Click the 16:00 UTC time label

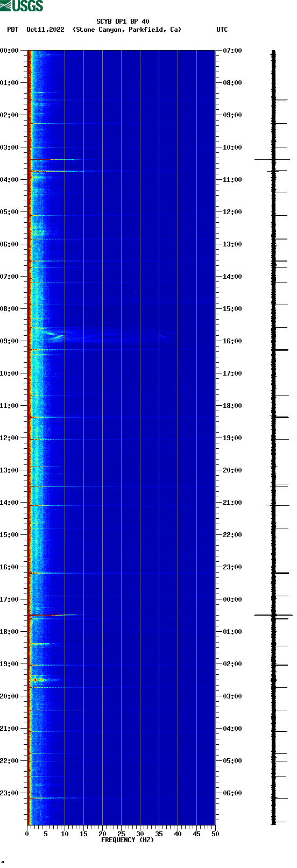[x=232, y=341]
